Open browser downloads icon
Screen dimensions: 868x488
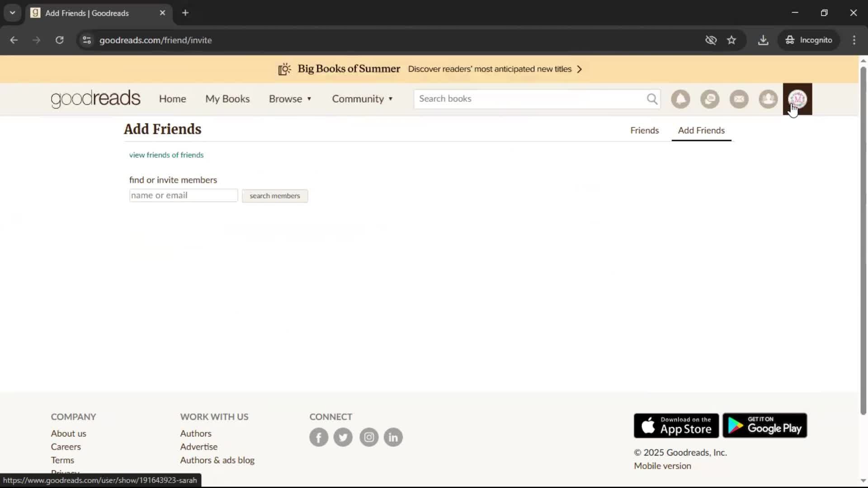[763, 40]
